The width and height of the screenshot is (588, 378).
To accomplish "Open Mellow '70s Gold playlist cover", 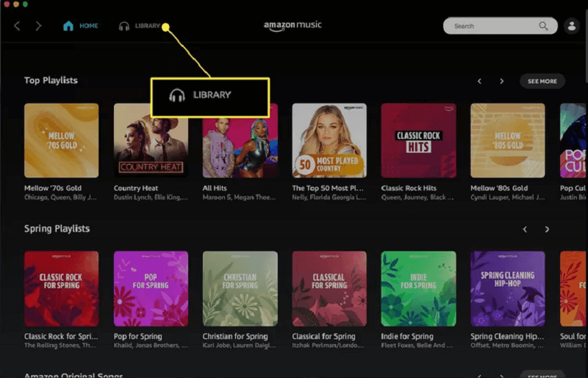I will tap(61, 140).
